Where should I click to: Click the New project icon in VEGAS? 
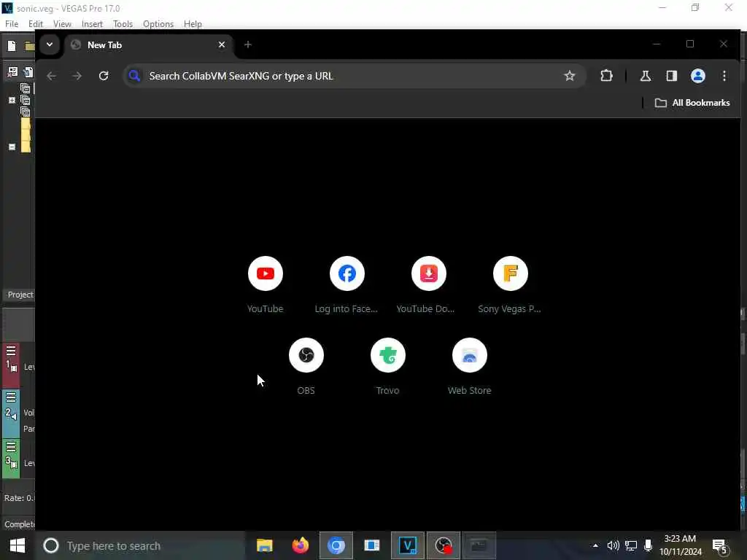click(x=12, y=46)
